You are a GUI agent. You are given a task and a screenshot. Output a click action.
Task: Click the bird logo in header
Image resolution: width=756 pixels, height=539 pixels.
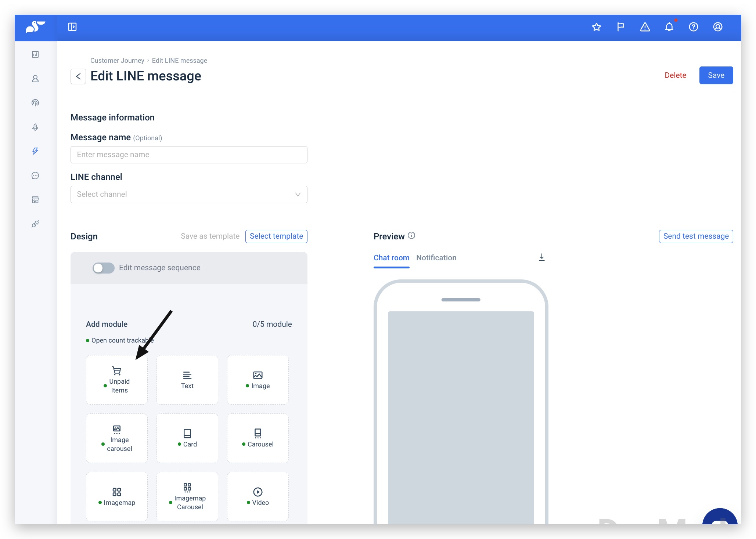pos(35,27)
